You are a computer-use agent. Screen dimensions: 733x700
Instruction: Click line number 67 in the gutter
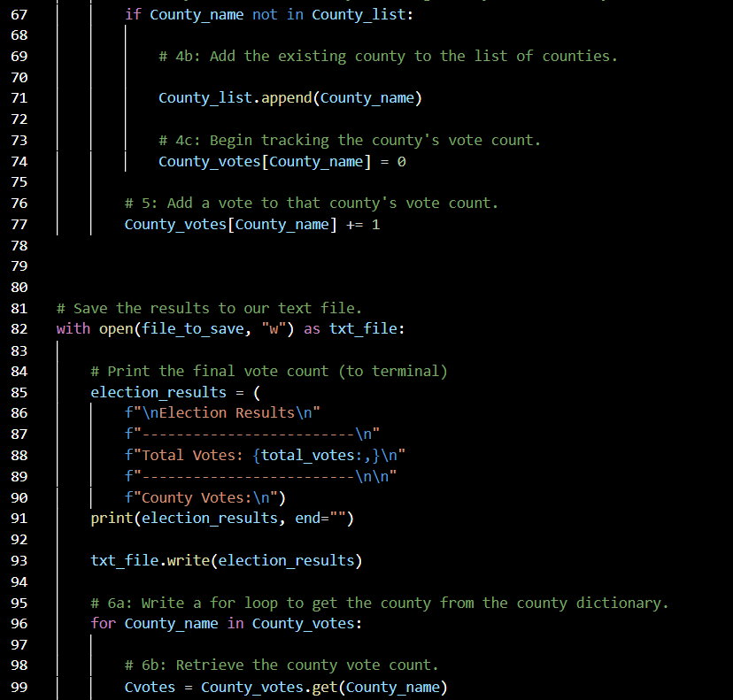click(19, 13)
